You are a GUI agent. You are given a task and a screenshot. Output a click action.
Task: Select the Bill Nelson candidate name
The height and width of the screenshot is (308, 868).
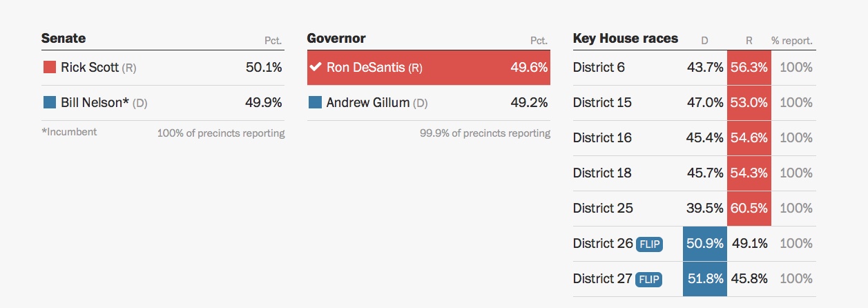point(95,103)
